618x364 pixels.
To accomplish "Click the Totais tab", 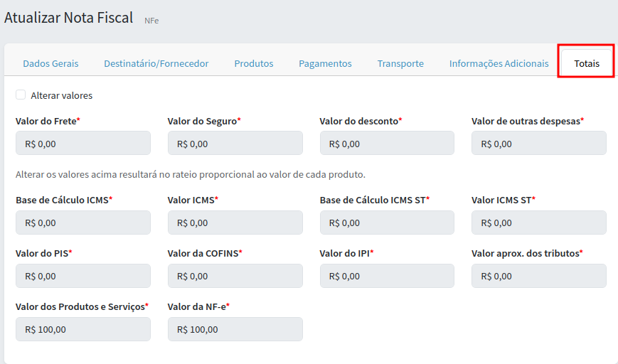I will point(587,63).
